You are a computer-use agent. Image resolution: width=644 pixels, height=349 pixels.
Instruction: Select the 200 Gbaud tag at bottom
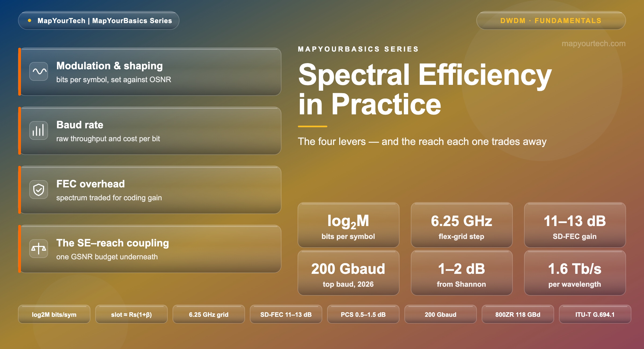441,314
